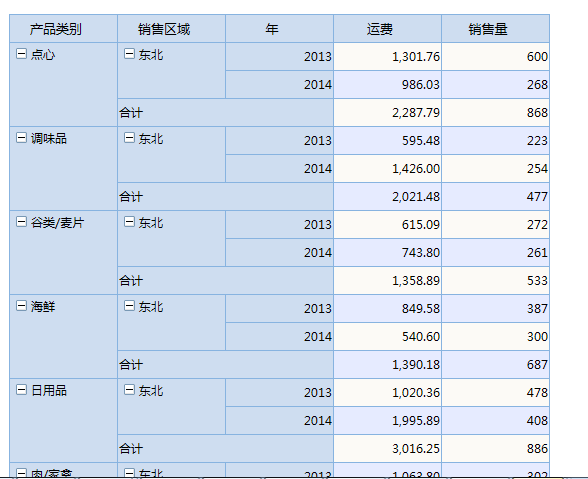Click the 销售量 column header

tap(495, 29)
